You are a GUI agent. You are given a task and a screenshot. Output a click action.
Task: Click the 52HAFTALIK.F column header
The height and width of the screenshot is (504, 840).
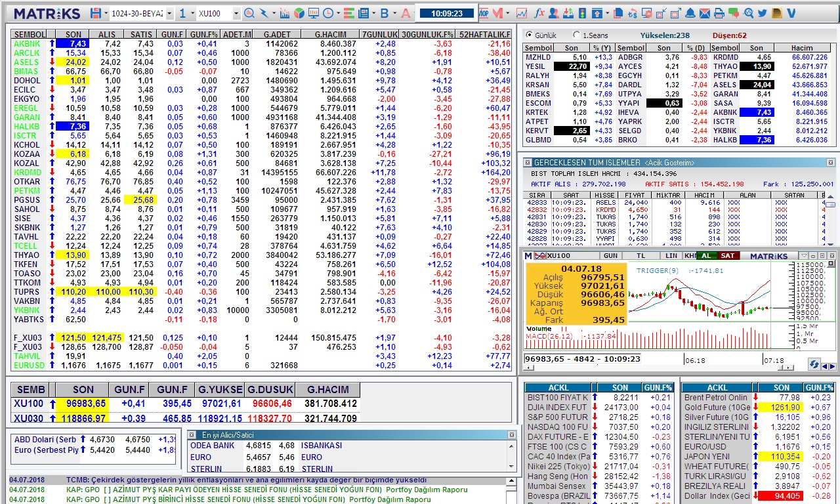pyautogui.click(x=484, y=34)
